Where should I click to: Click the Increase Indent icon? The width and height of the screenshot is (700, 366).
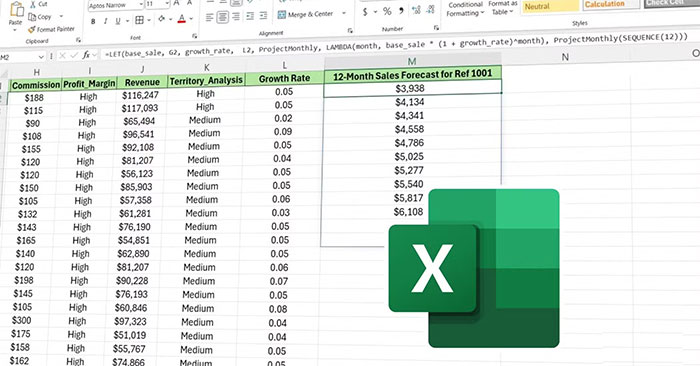pos(264,16)
